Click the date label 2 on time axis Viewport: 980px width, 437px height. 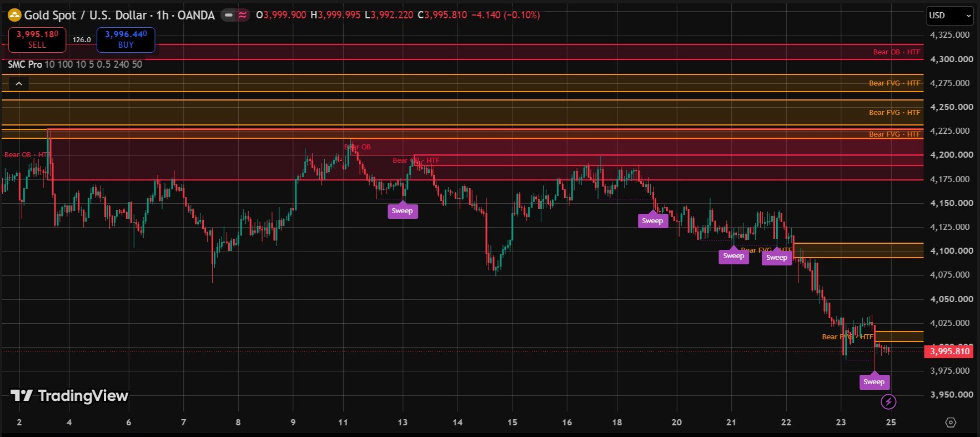pos(19,423)
